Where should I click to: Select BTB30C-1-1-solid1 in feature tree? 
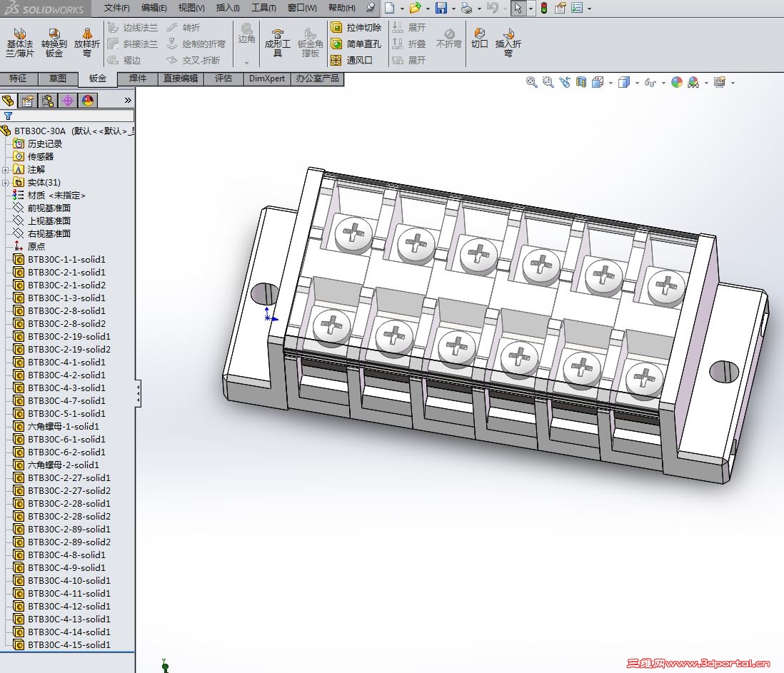click(x=59, y=260)
